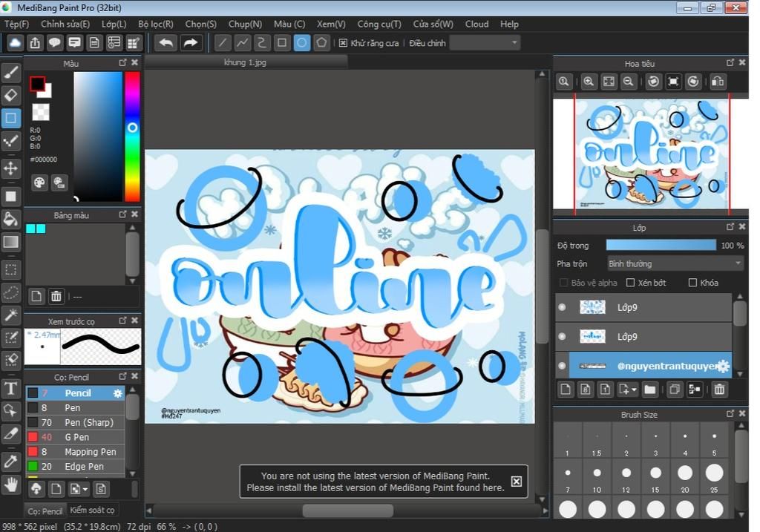Switch to the Kiểm soát cọ tab
The width and height of the screenshot is (760, 532).
tap(92, 510)
